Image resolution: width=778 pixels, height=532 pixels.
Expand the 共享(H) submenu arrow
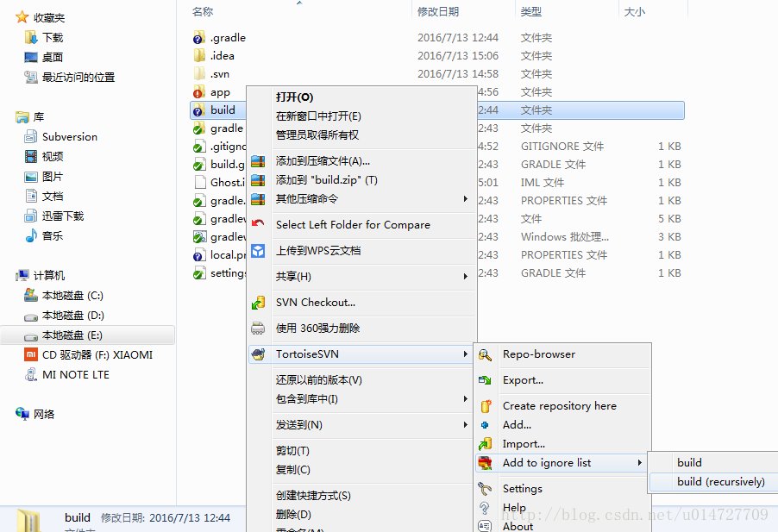coord(466,276)
